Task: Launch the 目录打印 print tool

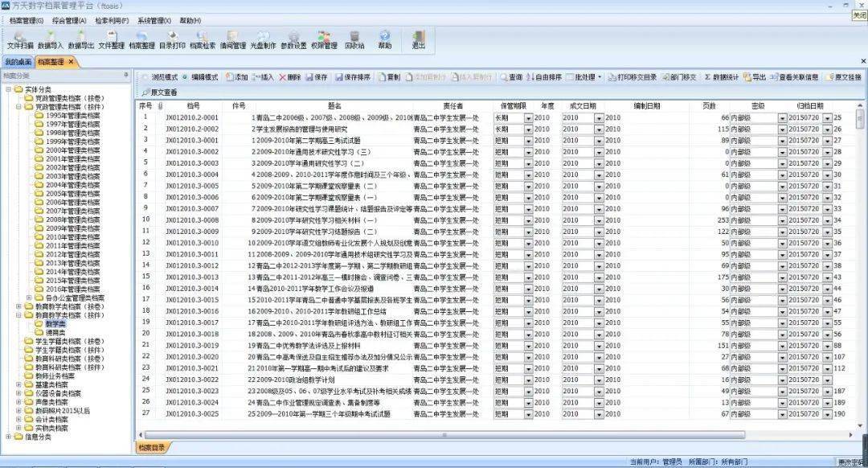Action: click(172, 40)
